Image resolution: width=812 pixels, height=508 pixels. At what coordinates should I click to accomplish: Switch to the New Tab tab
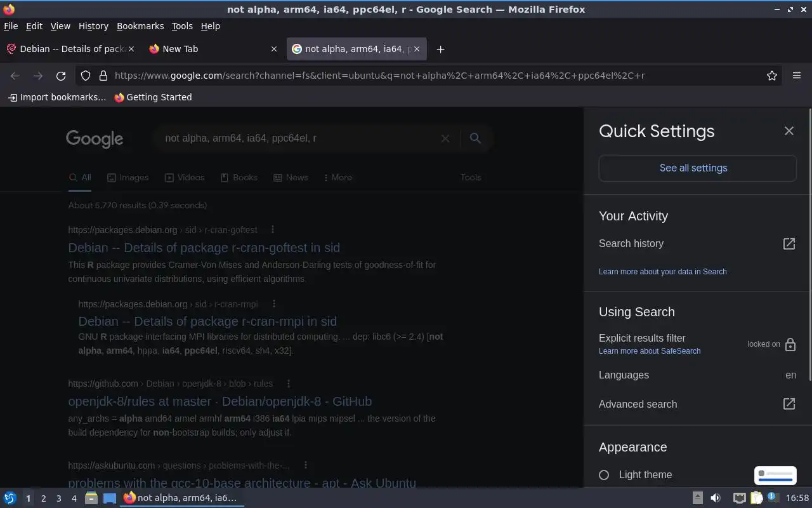click(212, 49)
